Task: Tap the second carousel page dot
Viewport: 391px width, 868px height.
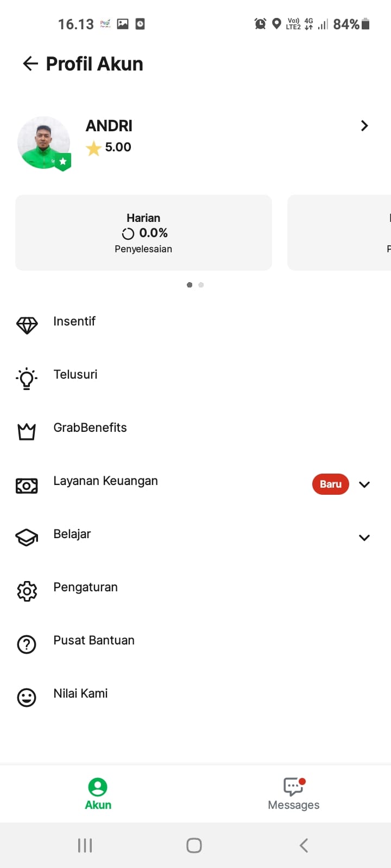Action: pos(201,285)
